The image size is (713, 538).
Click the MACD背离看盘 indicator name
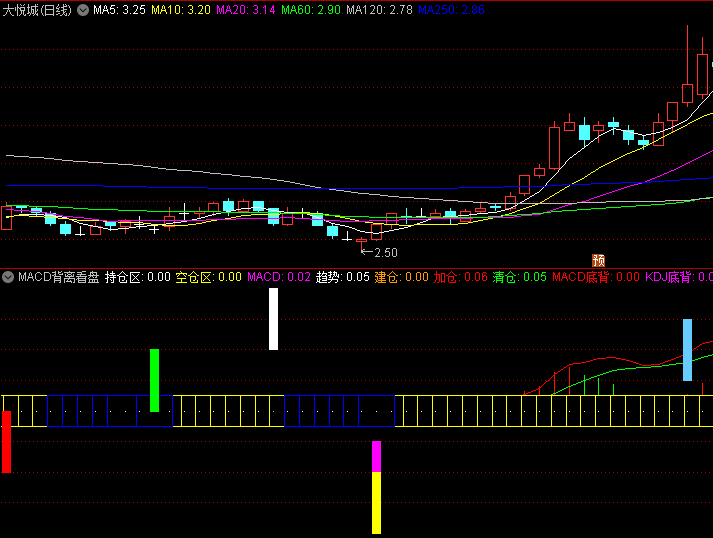pyautogui.click(x=59, y=277)
